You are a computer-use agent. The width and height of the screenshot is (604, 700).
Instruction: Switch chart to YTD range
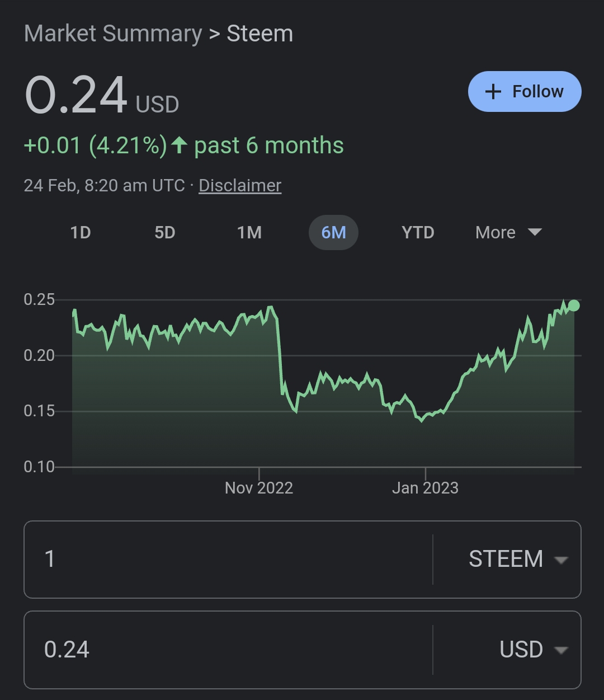[418, 232]
